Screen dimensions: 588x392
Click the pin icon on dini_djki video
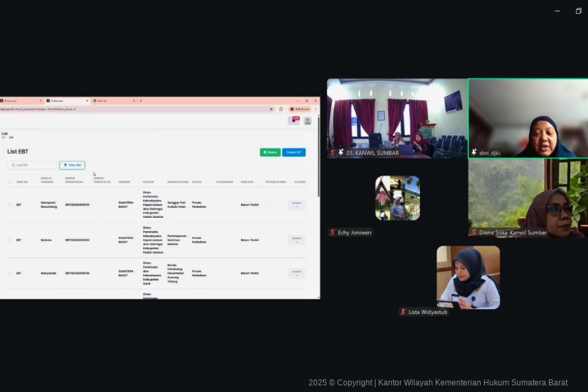pyautogui.click(x=473, y=152)
